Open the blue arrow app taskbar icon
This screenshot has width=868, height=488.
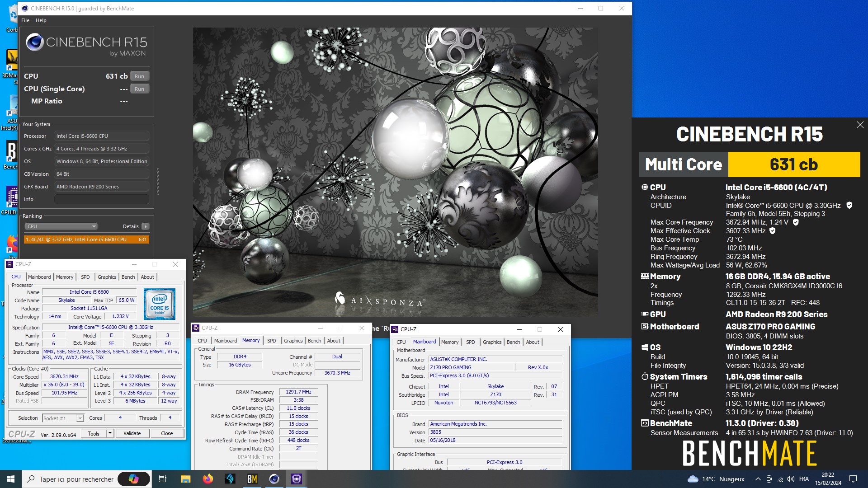(230, 479)
